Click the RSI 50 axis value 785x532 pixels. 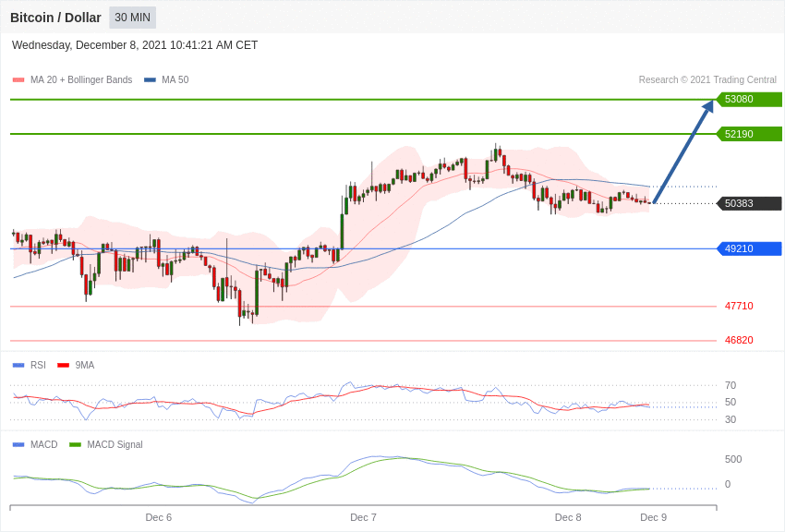point(731,402)
